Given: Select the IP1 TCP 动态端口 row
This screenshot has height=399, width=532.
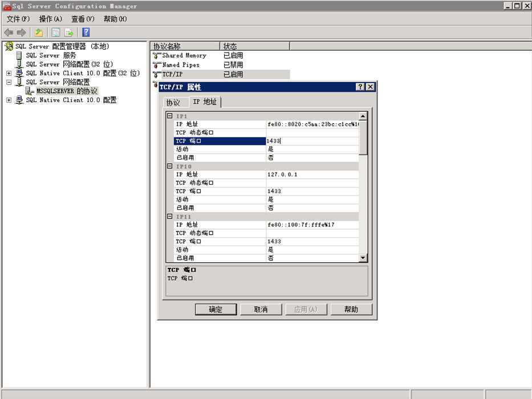Looking at the screenshot, I should 266,132.
